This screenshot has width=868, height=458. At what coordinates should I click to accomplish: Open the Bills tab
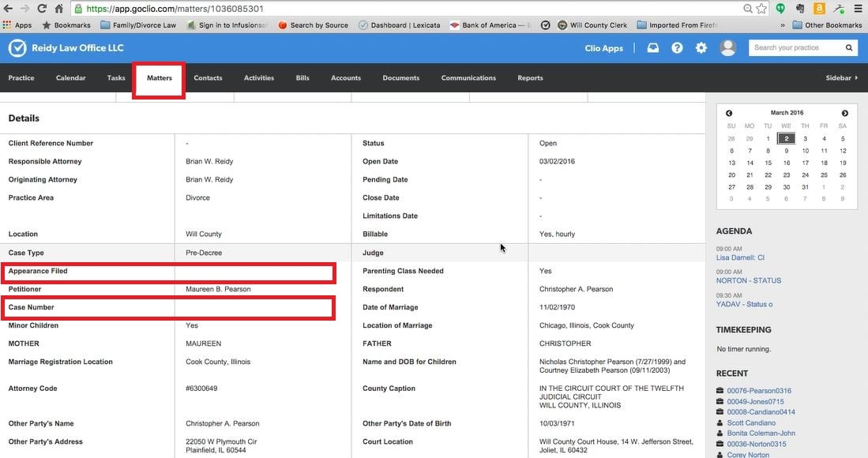click(302, 78)
